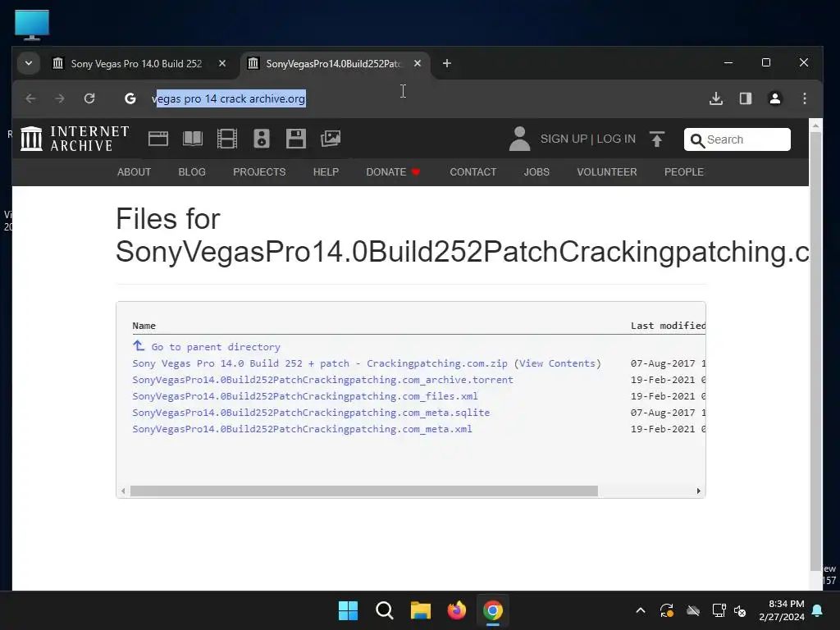The width and height of the screenshot is (840, 630).
Task: Show hidden system tray icons
Action: coord(640,610)
